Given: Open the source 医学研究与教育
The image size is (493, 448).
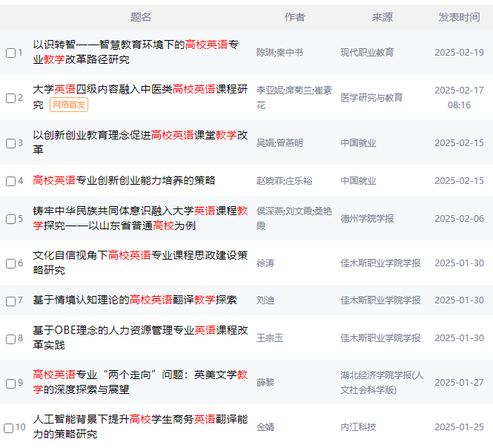Looking at the screenshot, I should (x=371, y=97).
